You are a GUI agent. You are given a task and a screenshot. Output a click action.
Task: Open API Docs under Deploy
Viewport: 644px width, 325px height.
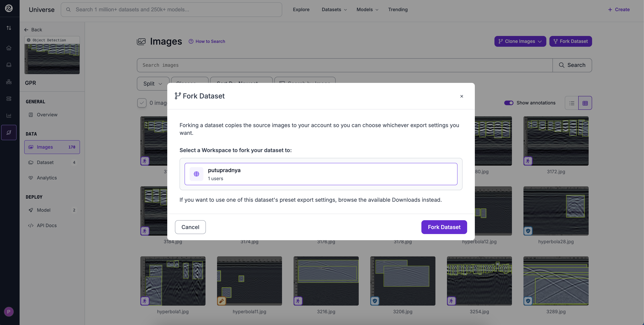pyautogui.click(x=52, y=226)
